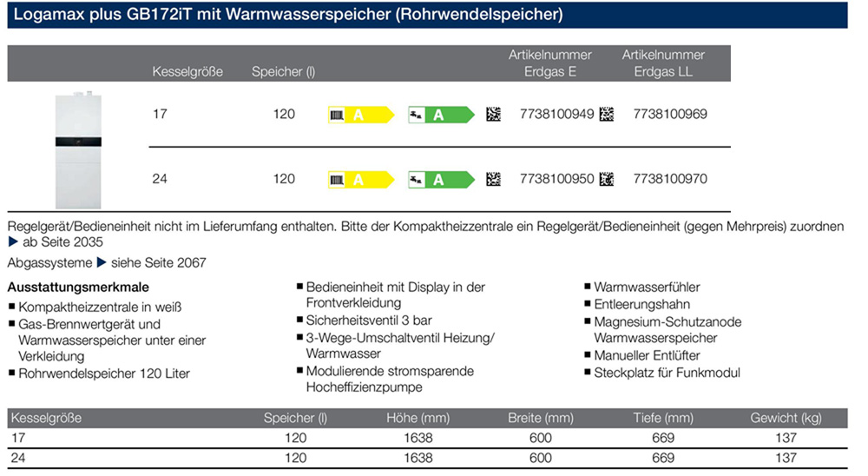This screenshot has height=476, width=868.
Task: Open the 'ab Seite 2035' page reference
Action: 62,242
